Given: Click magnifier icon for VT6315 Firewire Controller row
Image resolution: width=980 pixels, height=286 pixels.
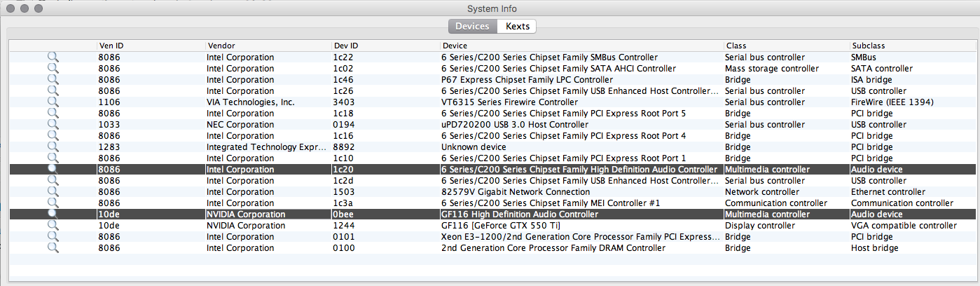Looking at the screenshot, I should click(x=53, y=102).
